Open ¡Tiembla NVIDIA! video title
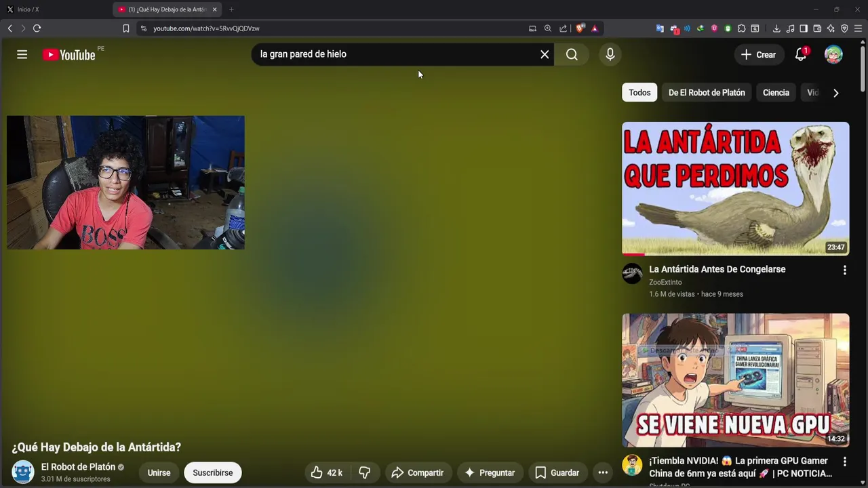Screen dimensions: 868x488 (741, 467)
